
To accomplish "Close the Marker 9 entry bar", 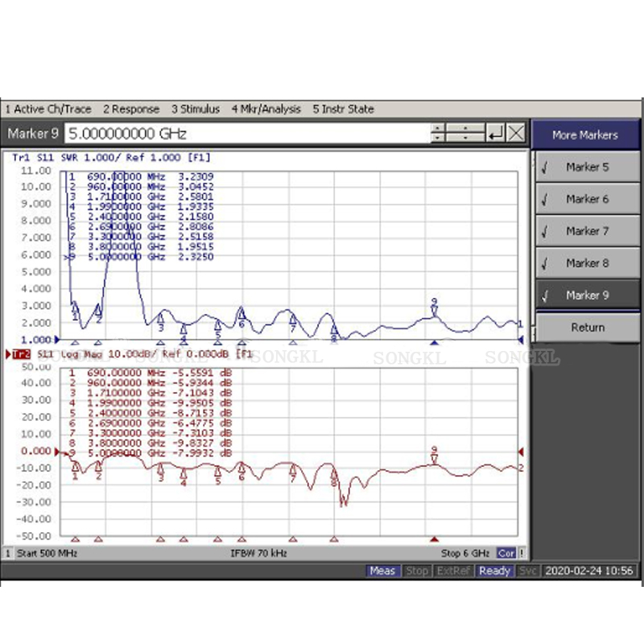I will (516, 133).
